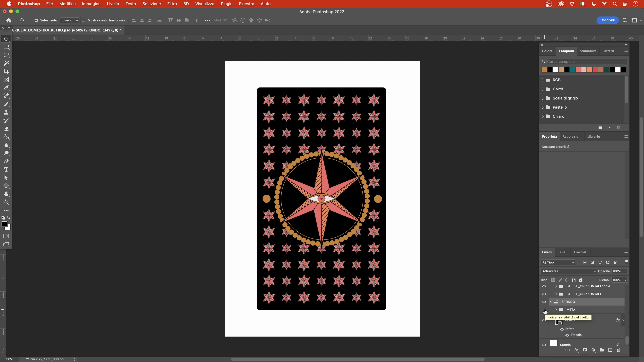Open the Immagine menu

(91, 4)
